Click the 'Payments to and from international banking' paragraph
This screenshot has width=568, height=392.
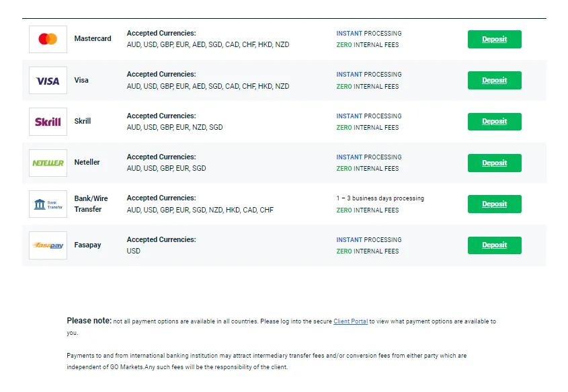point(267,361)
